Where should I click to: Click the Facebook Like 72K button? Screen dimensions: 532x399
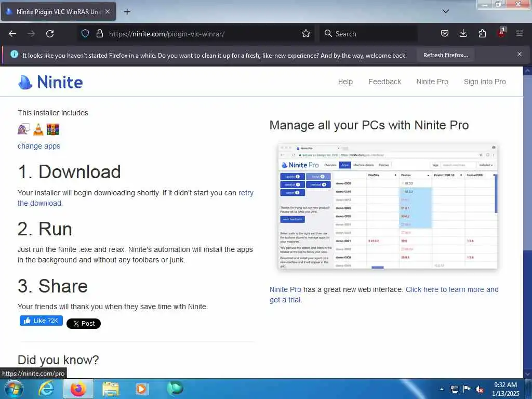pyautogui.click(x=41, y=321)
